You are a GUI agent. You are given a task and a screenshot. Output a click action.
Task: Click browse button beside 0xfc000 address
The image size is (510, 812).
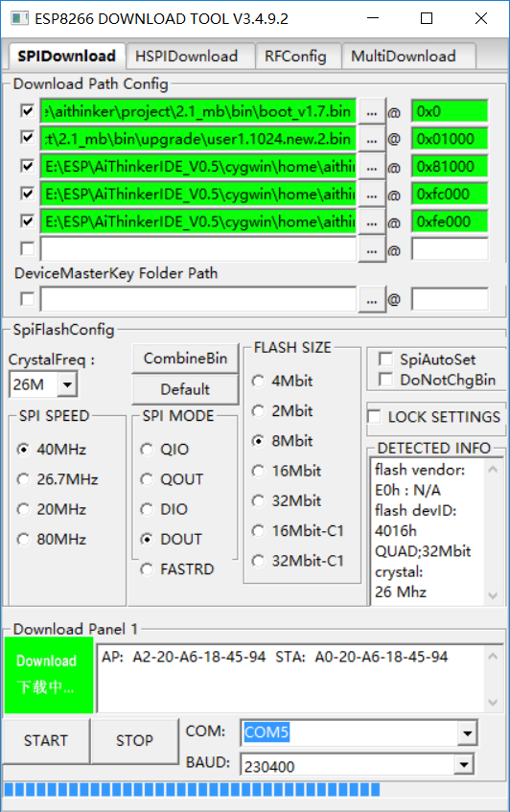(372, 195)
